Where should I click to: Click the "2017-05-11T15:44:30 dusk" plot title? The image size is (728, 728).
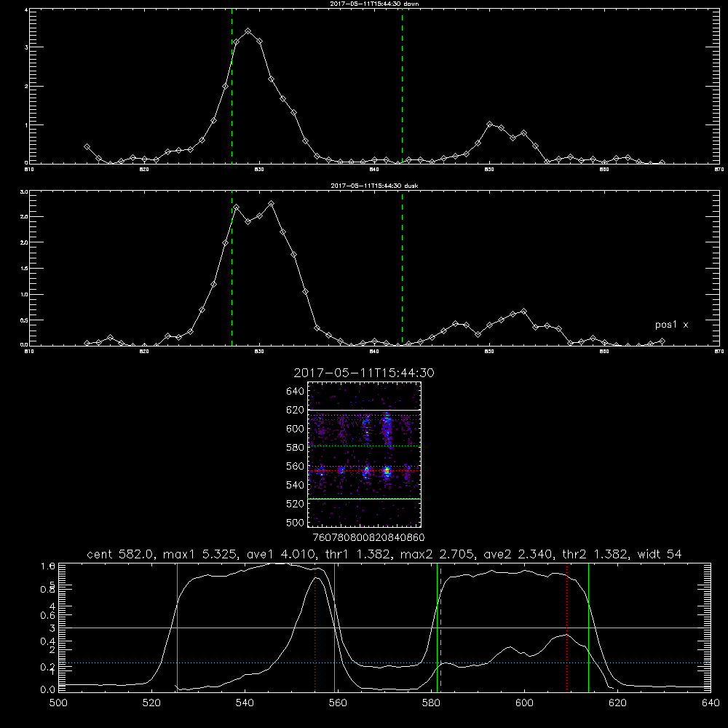coord(374,186)
